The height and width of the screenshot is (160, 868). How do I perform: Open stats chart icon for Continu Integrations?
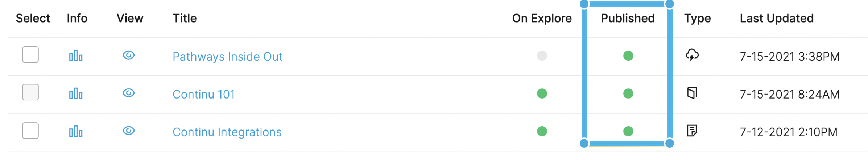[x=76, y=132]
